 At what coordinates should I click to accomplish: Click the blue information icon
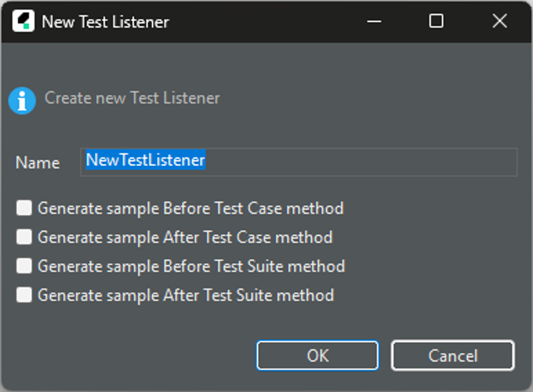click(22, 101)
